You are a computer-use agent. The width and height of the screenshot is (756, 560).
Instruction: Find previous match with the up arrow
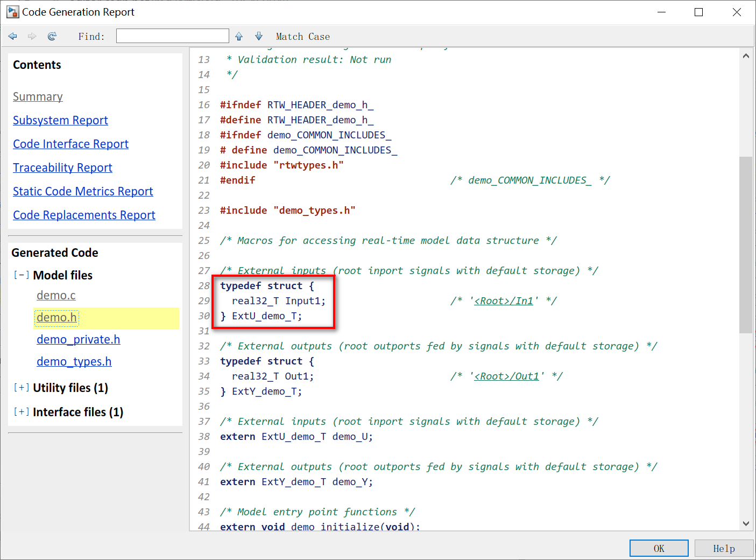point(239,36)
